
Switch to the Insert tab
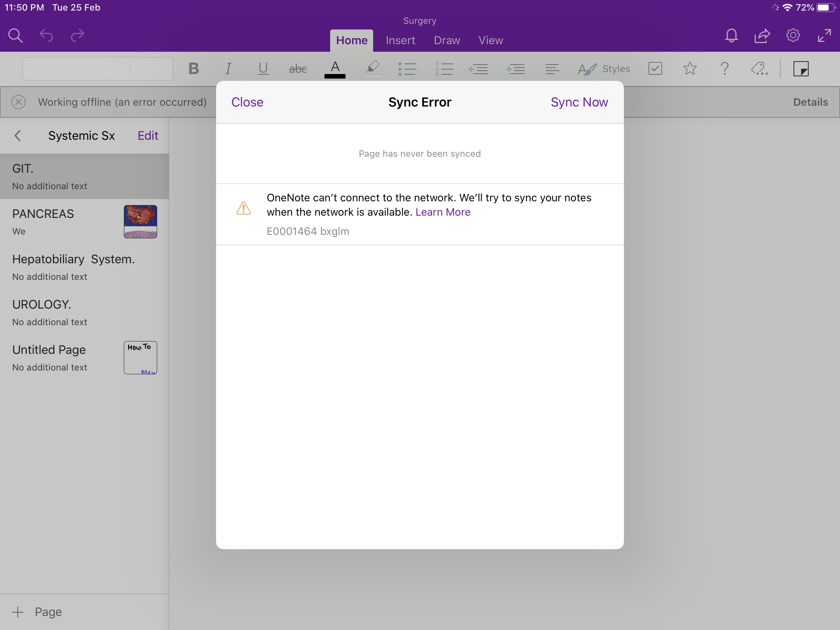tap(400, 40)
